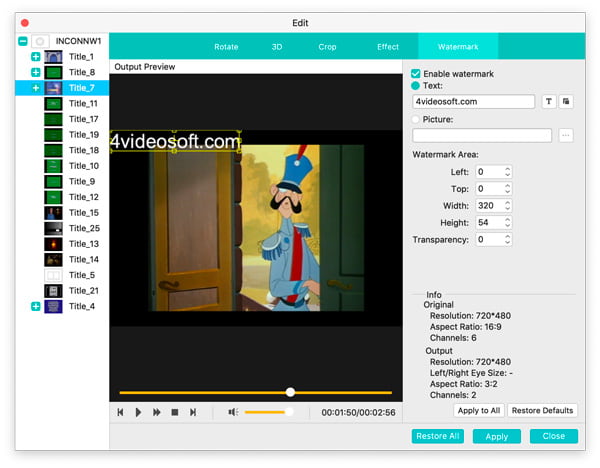Screen dimensions: 600x468
Task: Play the preview video
Action: pos(139,412)
